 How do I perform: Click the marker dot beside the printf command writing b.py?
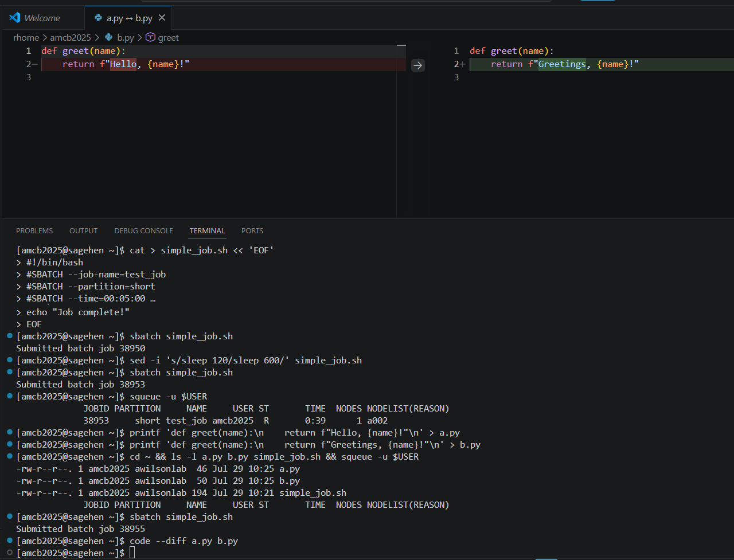(10, 445)
